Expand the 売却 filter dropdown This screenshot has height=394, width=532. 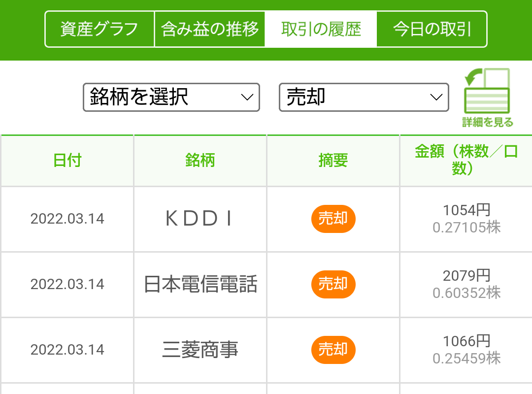(364, 97)
